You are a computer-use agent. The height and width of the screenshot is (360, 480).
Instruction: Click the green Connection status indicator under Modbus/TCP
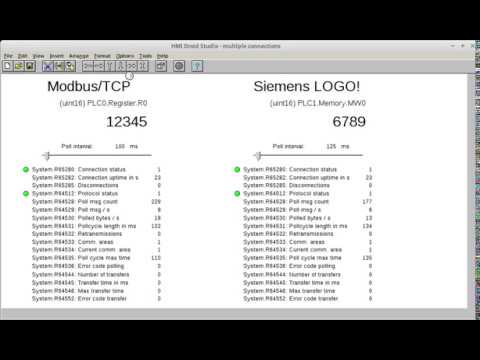tap(26, 169)
